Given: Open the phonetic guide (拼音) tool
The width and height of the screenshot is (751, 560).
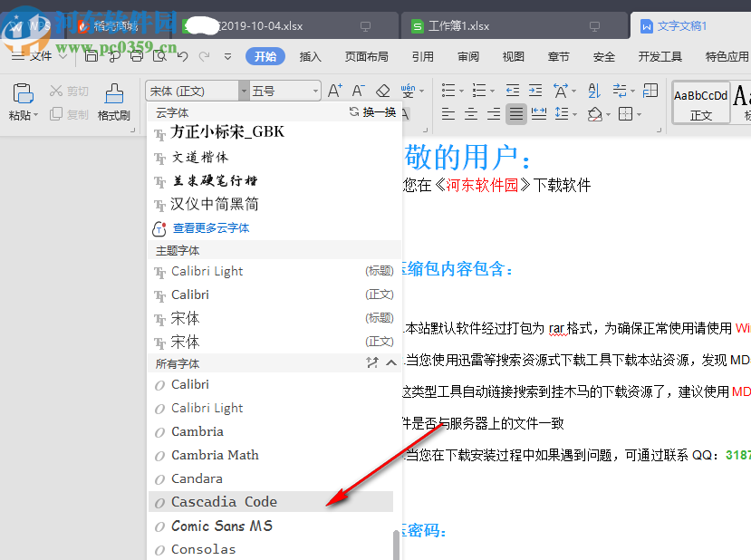Looking at the screenshot, I should pos(406,91).
